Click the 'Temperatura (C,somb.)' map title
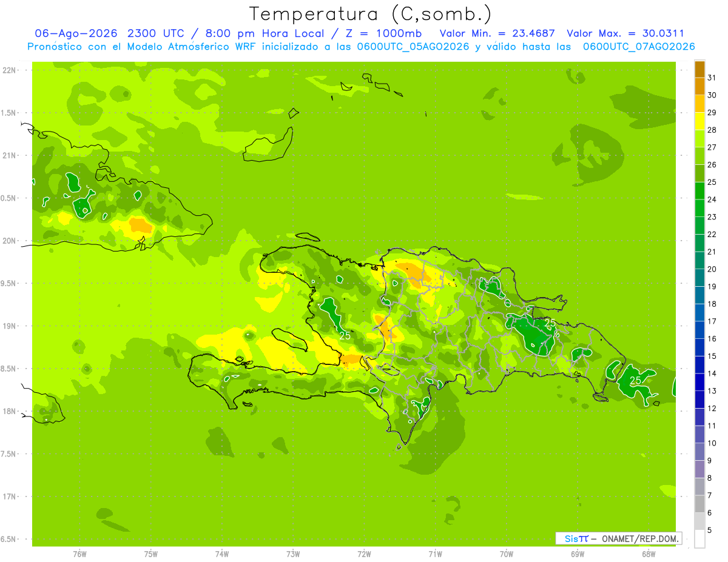The image size is (728, 562). pyautogui.click(x=371, y=14)
